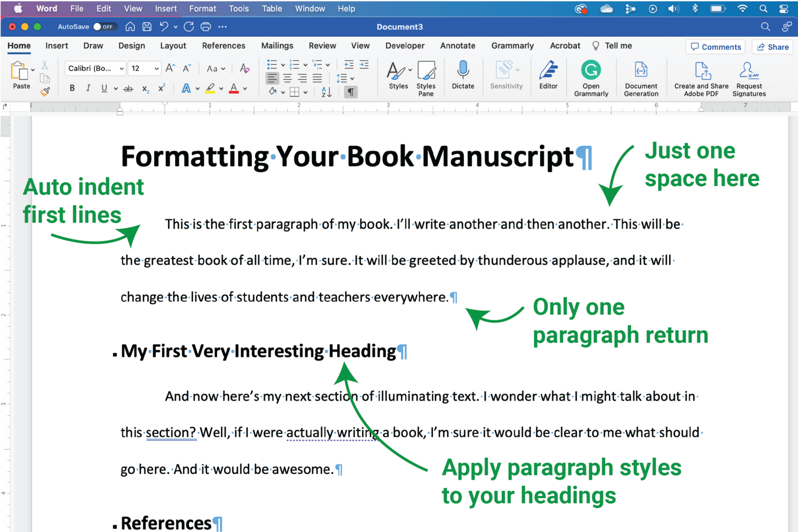Open the Tools menu
The image size is (798, 532).
pos(238,8)
